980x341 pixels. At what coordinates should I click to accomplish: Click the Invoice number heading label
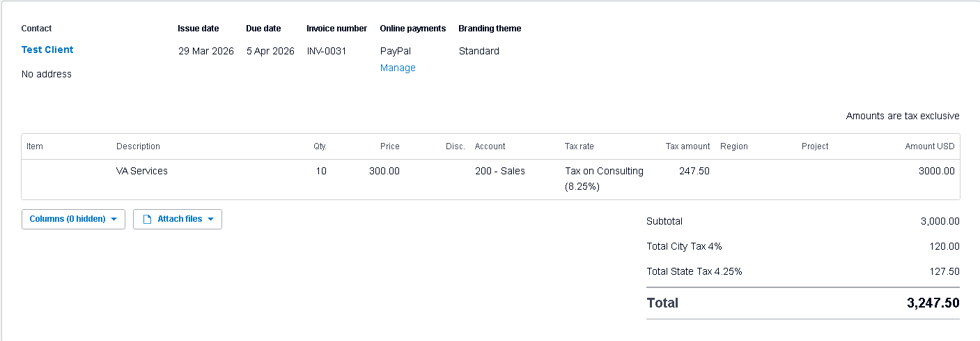[x=337, y=29]
